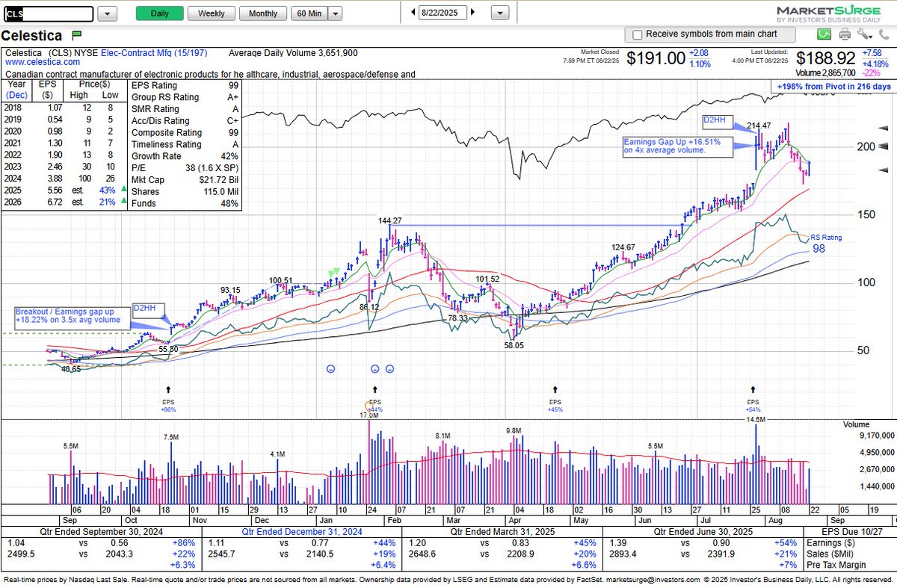Select the Monthly tab

(x=263, y=13)
